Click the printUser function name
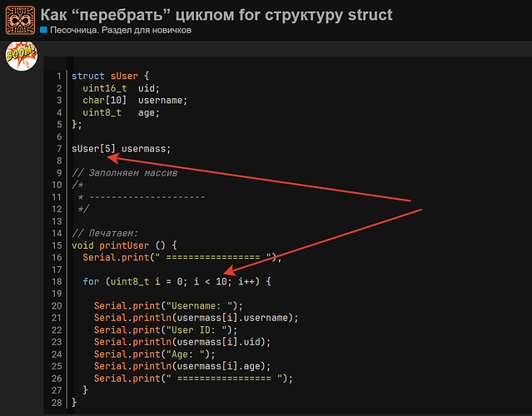This screenshot has height=416, width=532. coord(124,245)
